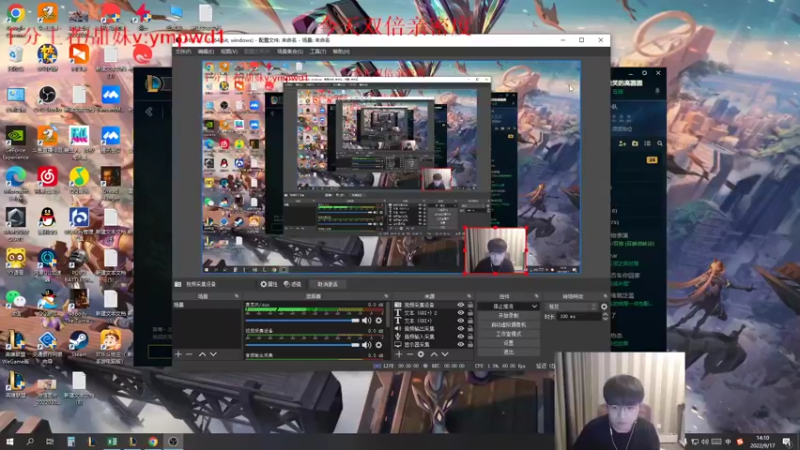Toggle lock on 文本 (GDI+) 2 source
Viewport: 800px width, 450px height.
pos(470,313)
